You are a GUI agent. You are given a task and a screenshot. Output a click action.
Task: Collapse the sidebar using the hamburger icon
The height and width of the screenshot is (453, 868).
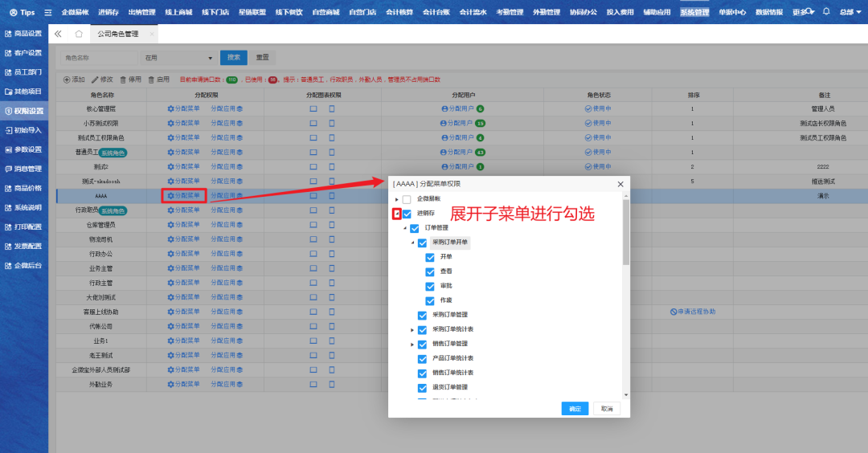[48, 12]
